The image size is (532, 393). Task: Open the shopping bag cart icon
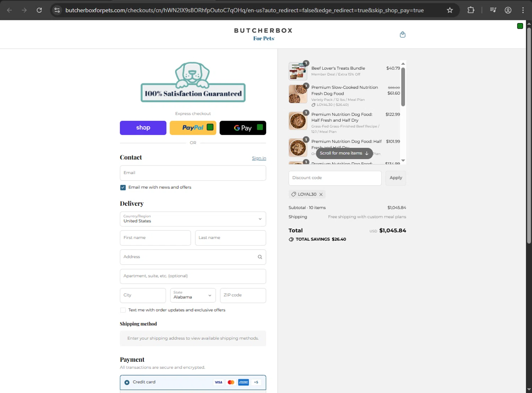coord(403,34)
